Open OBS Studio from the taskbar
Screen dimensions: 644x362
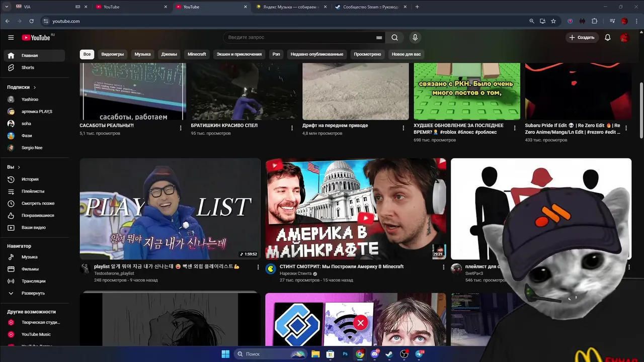pyautogui.click(x=404, y=354)
